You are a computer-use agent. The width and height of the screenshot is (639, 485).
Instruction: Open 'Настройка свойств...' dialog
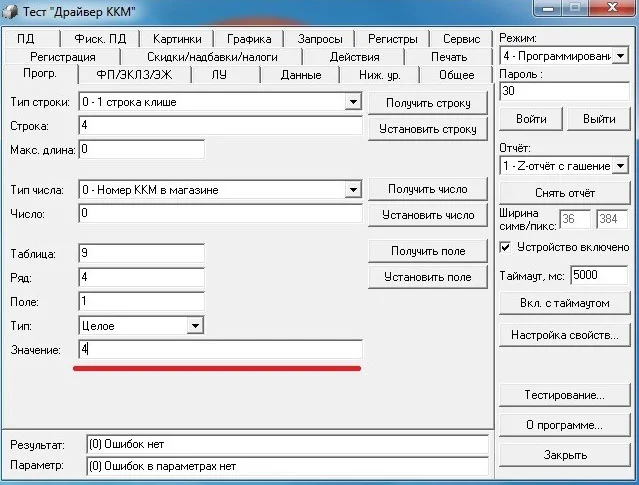[565, 335]
